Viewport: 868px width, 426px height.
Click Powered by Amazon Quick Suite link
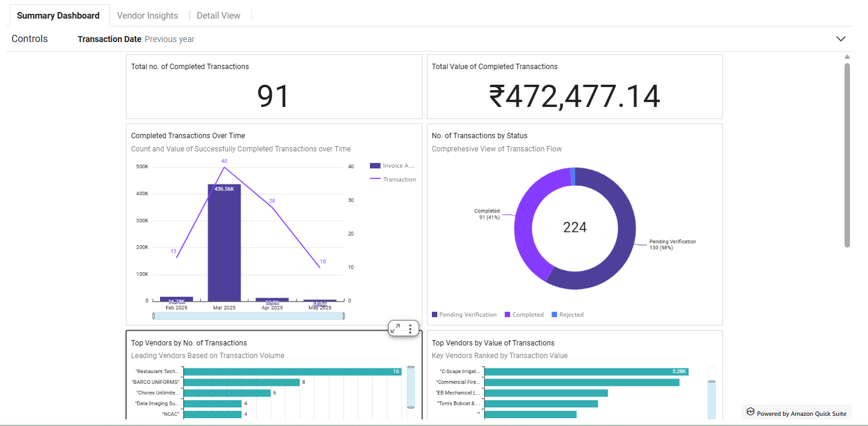tap(801, 413)
